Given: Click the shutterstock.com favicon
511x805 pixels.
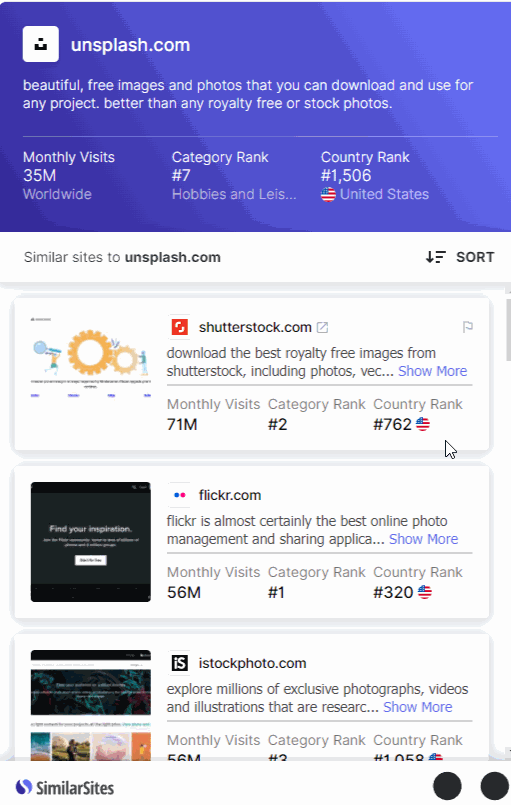Looking at the screenshot, I should tap(179, 327).
